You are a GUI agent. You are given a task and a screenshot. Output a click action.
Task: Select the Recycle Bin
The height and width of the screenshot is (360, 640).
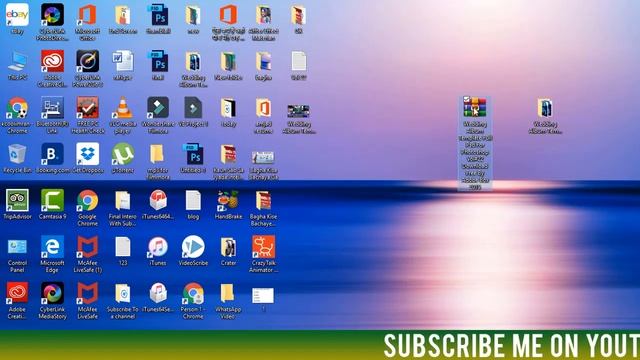coord(17,155)
